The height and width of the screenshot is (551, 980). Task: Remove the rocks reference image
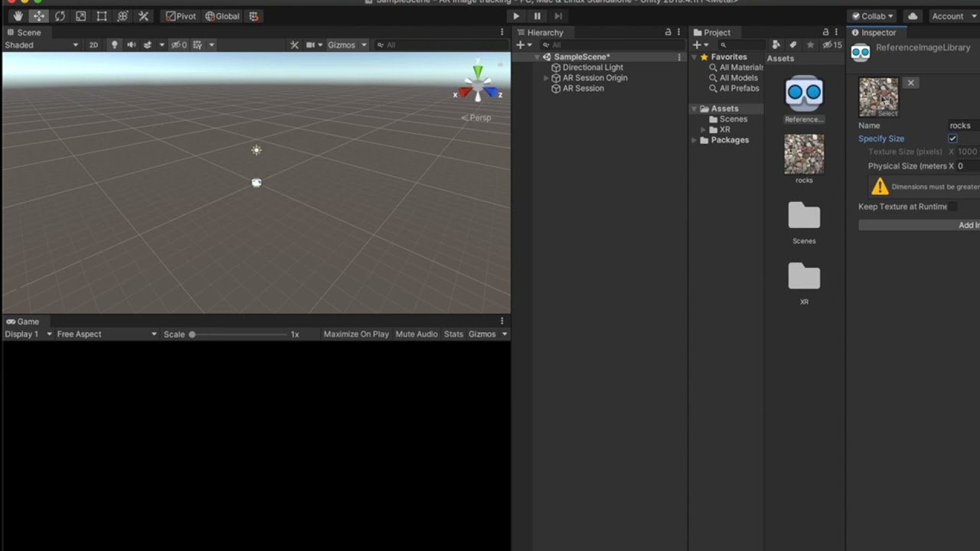pyautogui.click(x=910, y=83)
